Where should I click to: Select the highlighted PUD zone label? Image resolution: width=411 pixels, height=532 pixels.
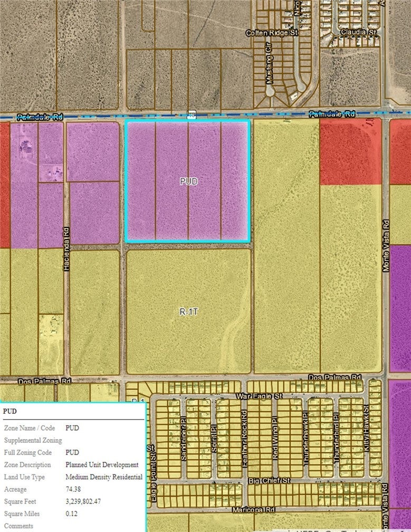[x=188, y=181]
